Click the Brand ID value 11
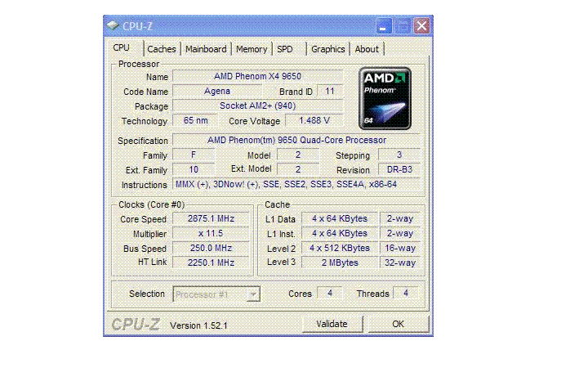Viewport: 588px width, 368px height. pyautogui.click(x=330, y=92)
